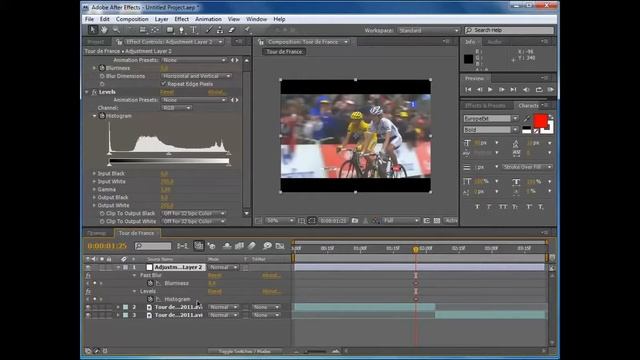Screen dimensions: 640x360
Task: Select the Horizontal Type tool
Action: click(194, 30)
